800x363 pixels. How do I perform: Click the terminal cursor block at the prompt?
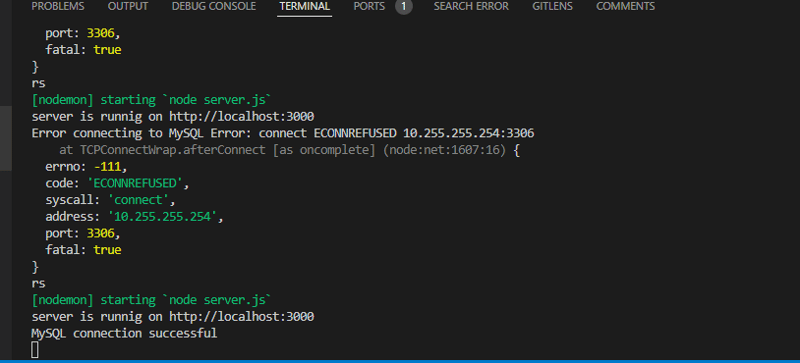[x=35, y=350]
